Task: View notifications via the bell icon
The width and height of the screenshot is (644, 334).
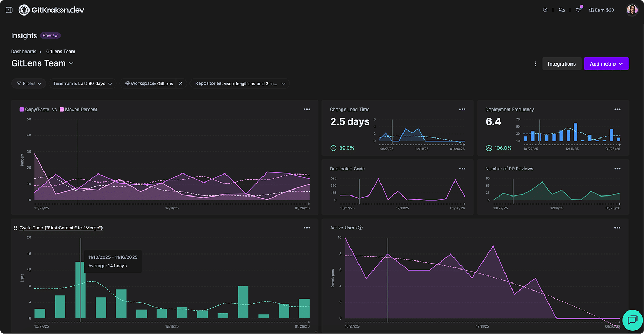Action: [578, 10]
